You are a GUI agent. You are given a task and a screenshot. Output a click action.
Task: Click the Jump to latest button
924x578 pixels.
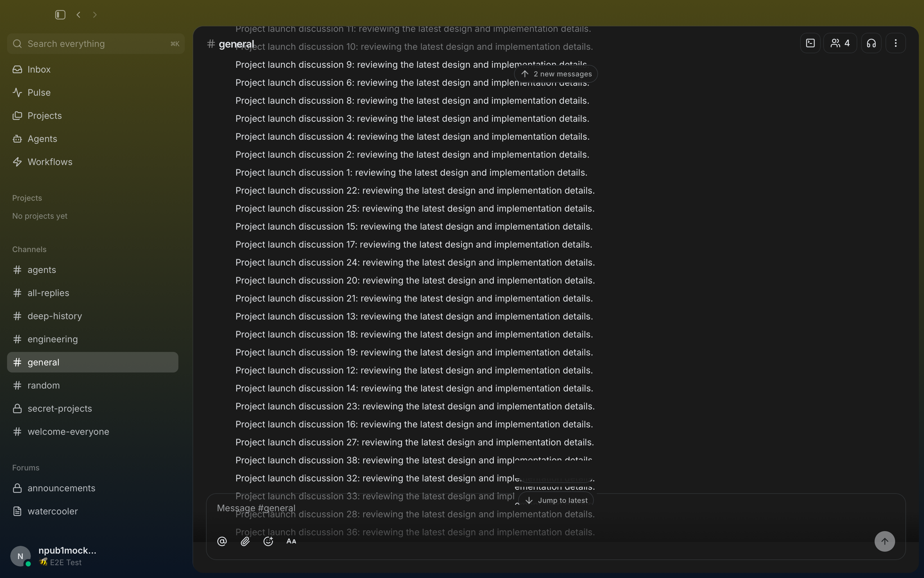(x=556, y=500)
